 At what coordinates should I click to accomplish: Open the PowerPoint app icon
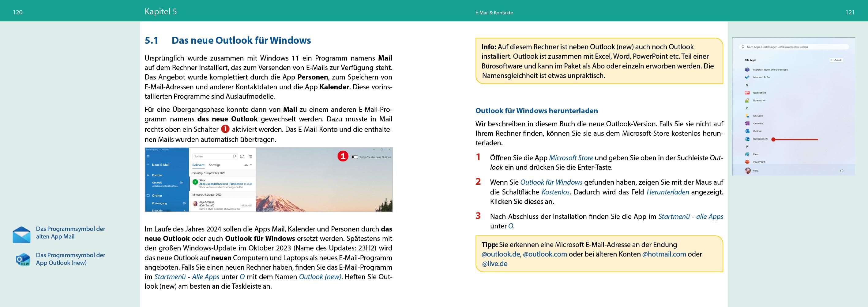(747, 162)
